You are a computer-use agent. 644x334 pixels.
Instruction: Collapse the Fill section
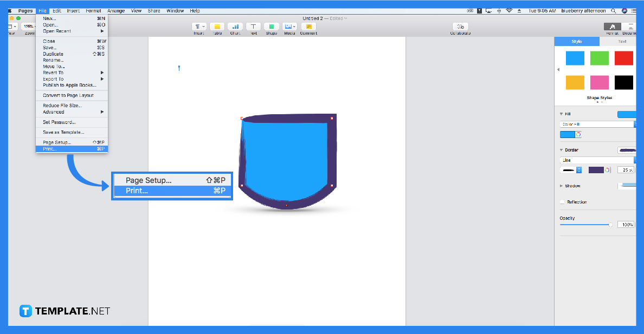[x=561, y=114]
